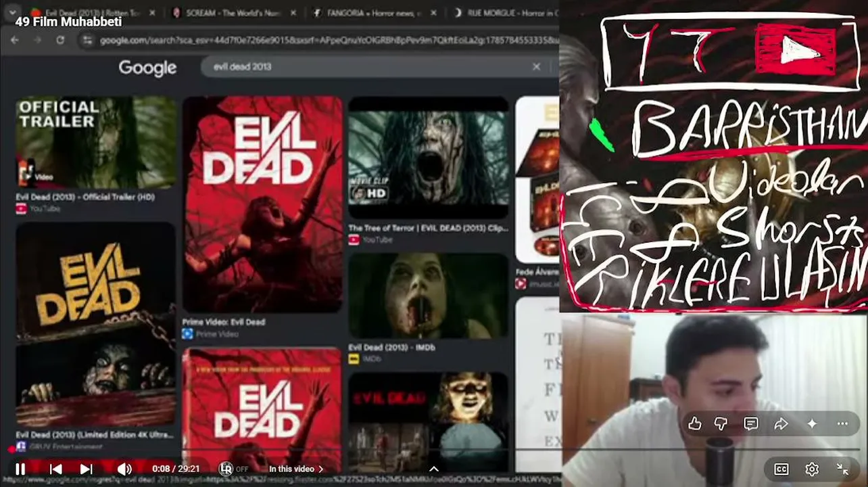Dislike the video with thumbs down
Viewport: 868px width, 487px height.
[721, 423]
